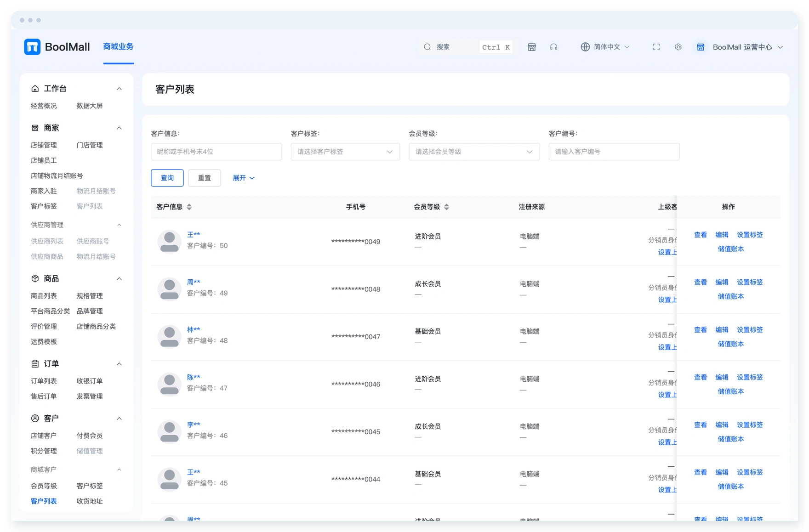Focus the 客户编号 input field
Screen dimensions: 809x532
[614, 152]
